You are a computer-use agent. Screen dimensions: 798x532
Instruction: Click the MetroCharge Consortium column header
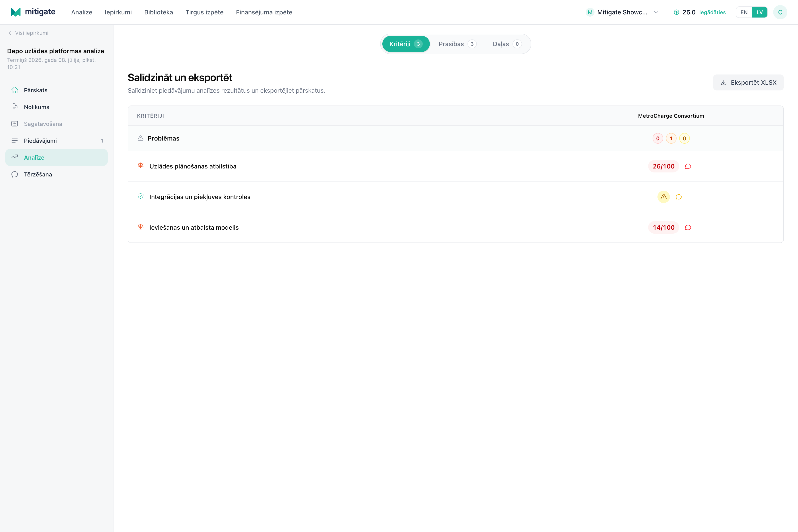(671, 116)
